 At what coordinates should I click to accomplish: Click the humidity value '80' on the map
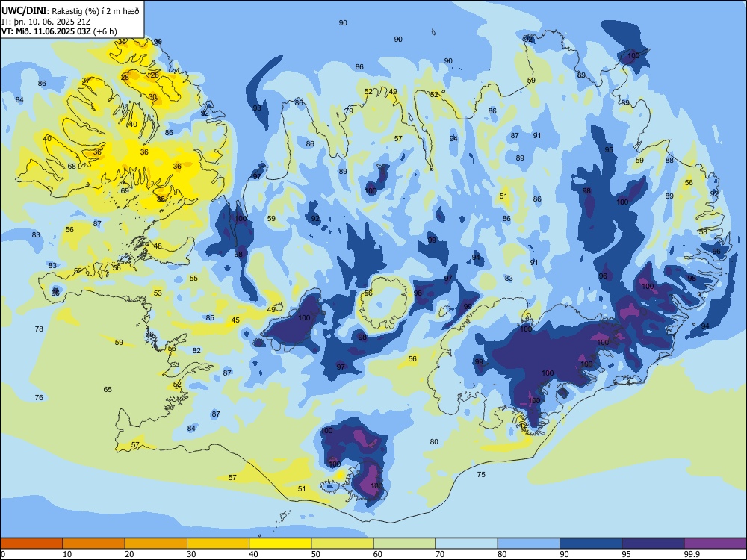(x=434, y=441)
